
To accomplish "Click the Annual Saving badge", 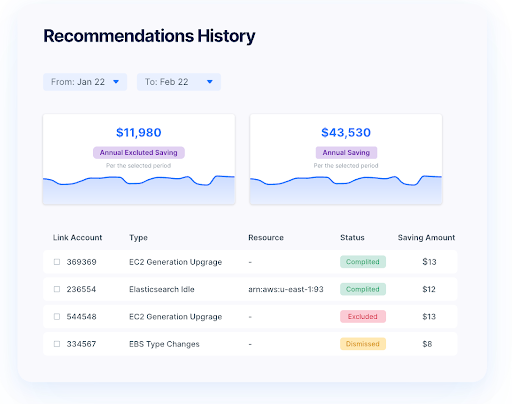I will tap(346, 153).
